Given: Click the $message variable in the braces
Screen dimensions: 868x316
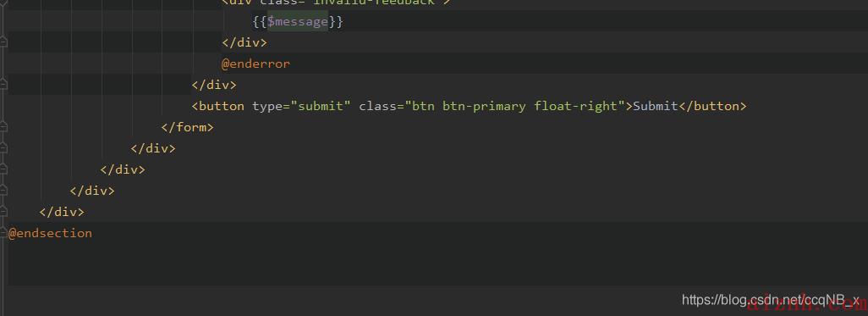Looking at the screenshot, I should (298, 22).
